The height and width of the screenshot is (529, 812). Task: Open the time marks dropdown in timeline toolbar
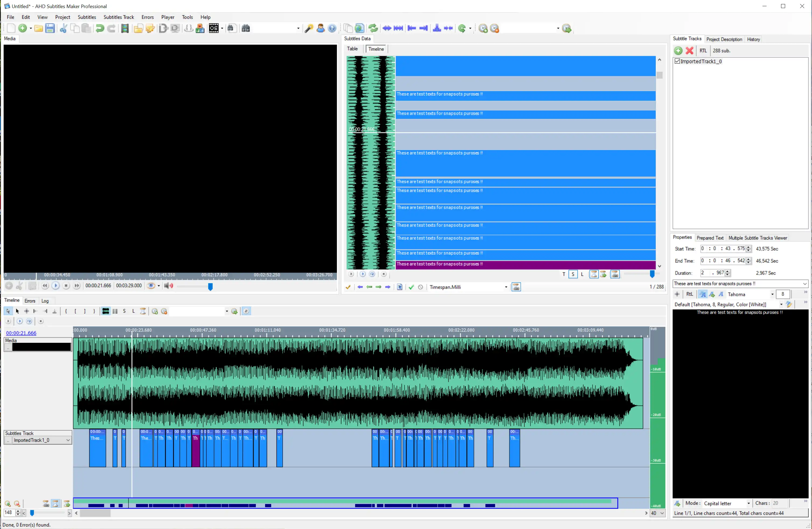[226, 311]
